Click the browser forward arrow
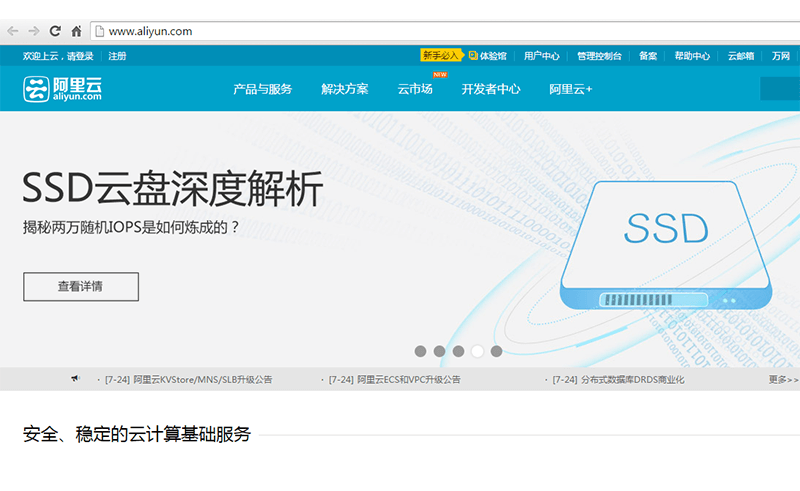800x491 pixels. [34, 31]
